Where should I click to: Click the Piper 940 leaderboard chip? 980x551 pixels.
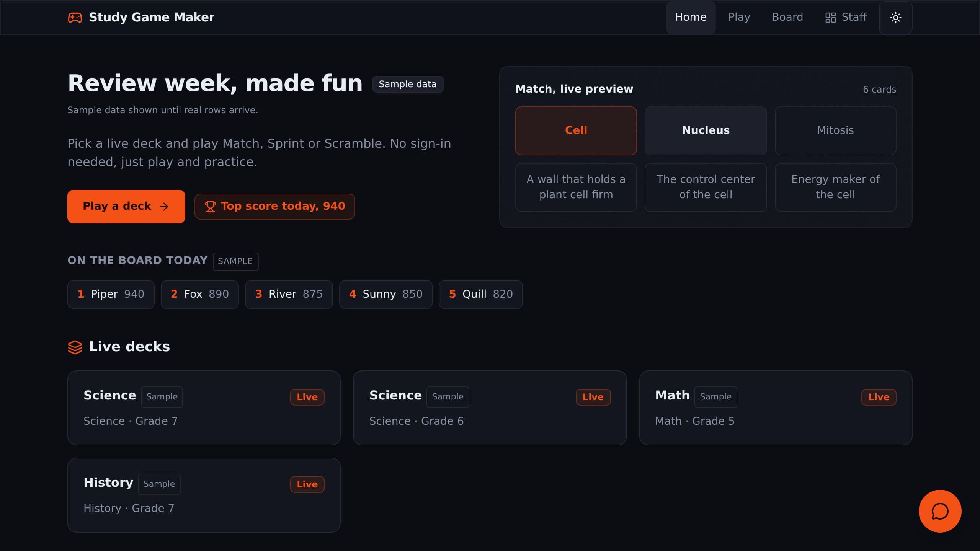[111, 294]
